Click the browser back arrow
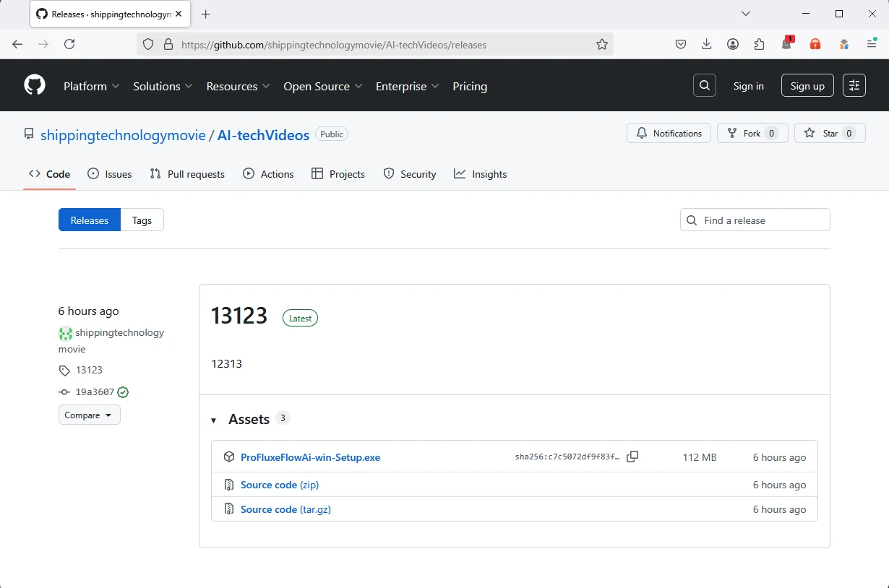 click(x=17, y=44)
